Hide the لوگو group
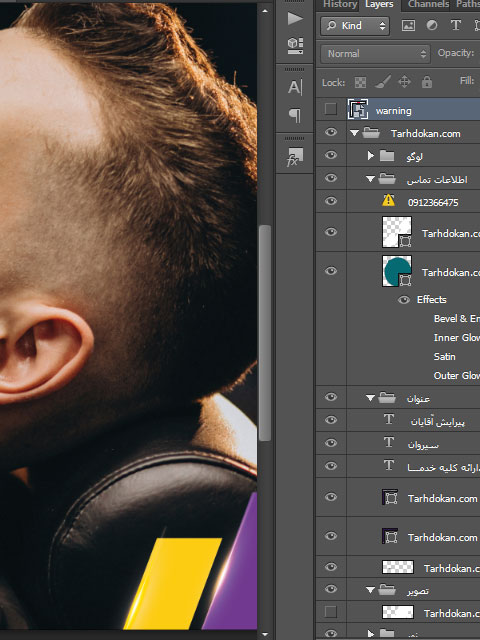This screenshot has height=640, width=480. (331, 155)
